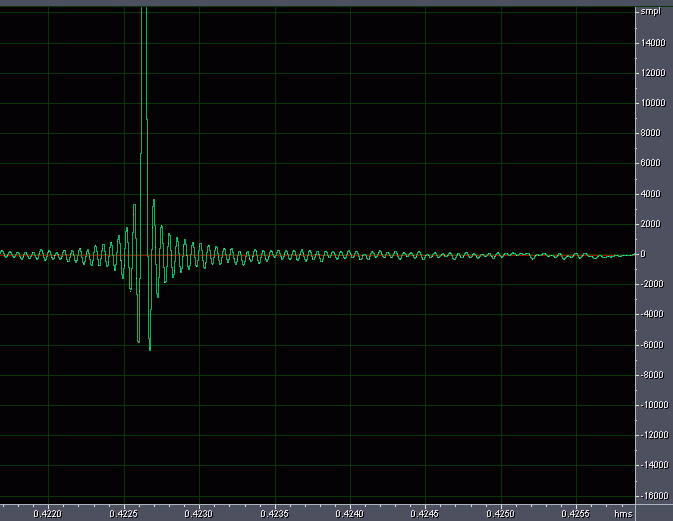Click the 0.4225 time ruler label
673x521 pixels.
[x=124, y=514]
